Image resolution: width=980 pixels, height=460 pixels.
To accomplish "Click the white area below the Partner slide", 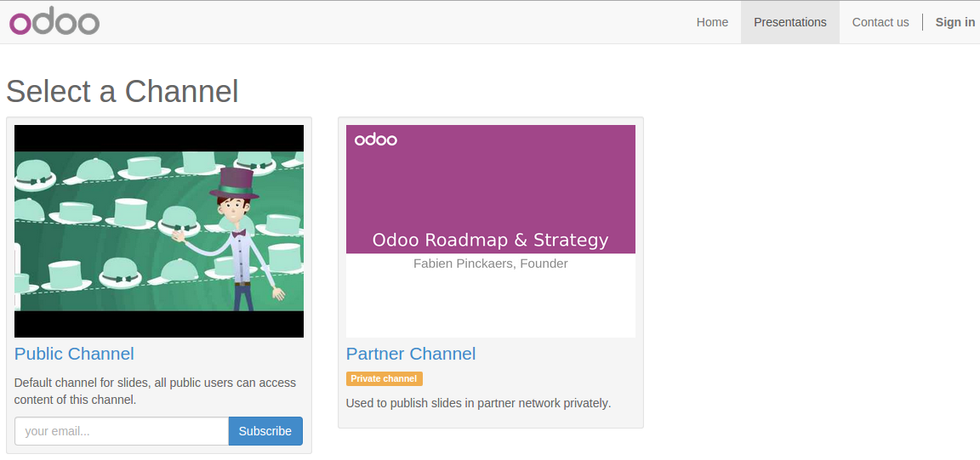I will point(490,306).
